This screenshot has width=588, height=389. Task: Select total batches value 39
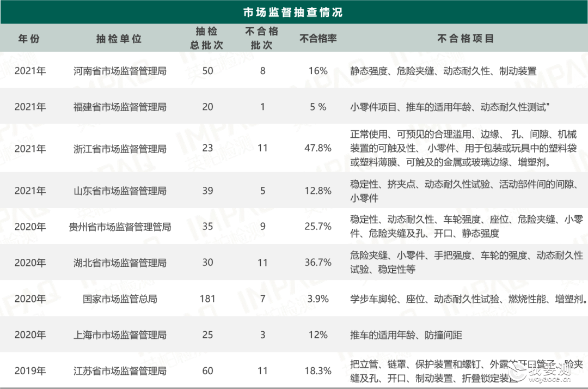tap(208, 191)
